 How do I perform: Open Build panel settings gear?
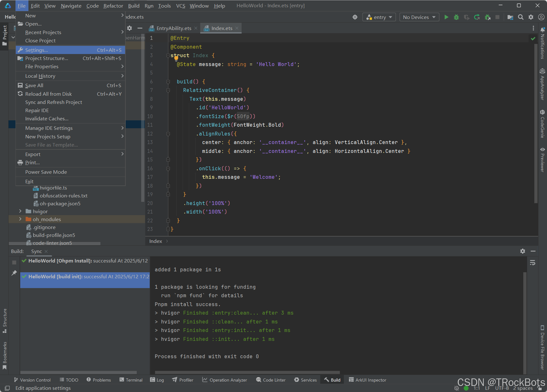[523, 251]
